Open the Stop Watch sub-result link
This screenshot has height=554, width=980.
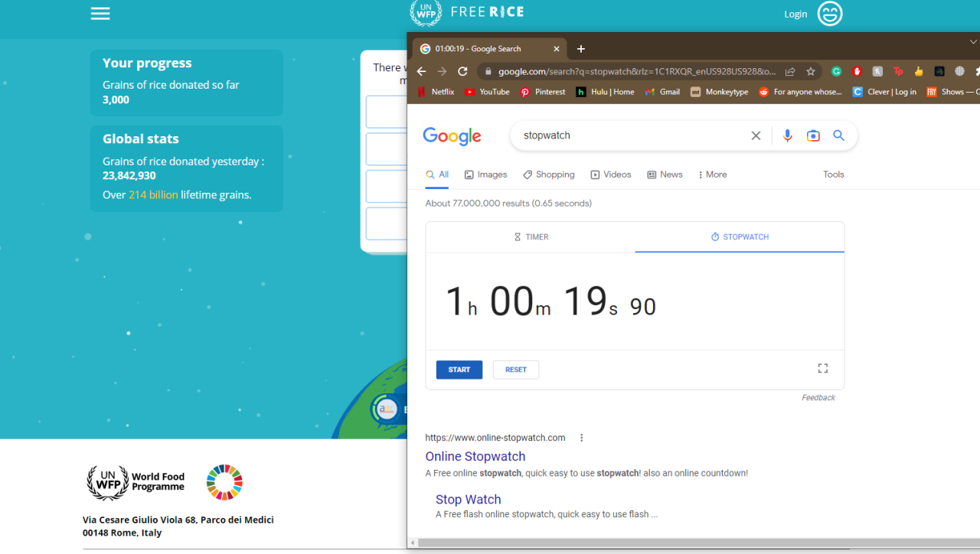click(x=469, y=500)
